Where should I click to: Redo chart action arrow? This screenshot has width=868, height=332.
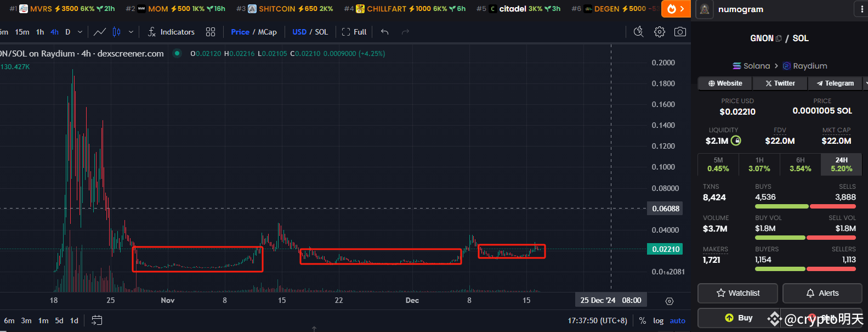406,32
